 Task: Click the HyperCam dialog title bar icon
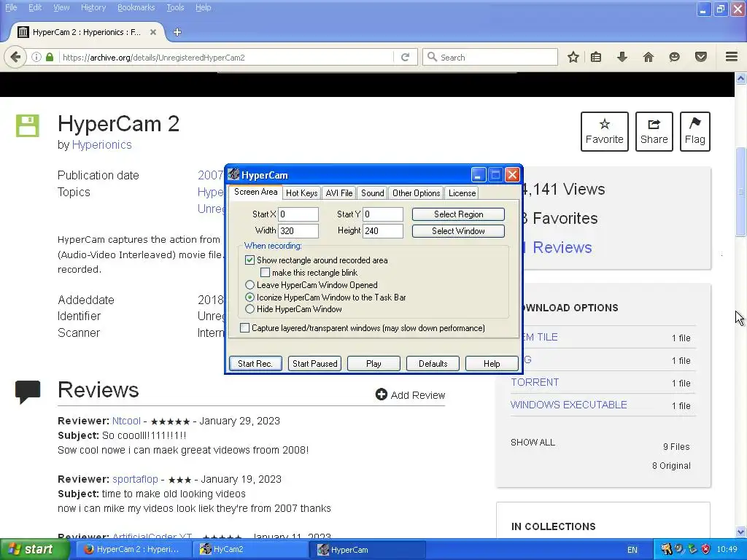pos(233,175)
